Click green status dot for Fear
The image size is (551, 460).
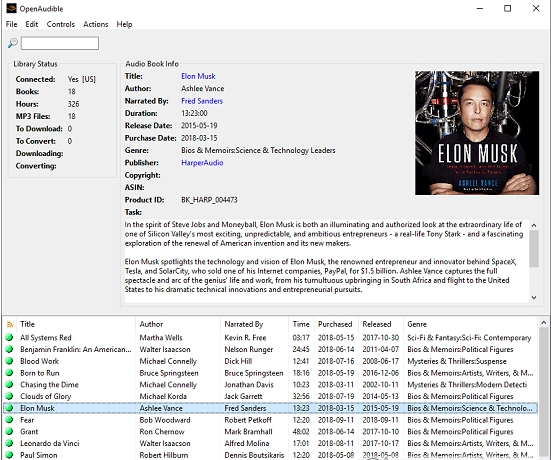[x=9, y=420]
